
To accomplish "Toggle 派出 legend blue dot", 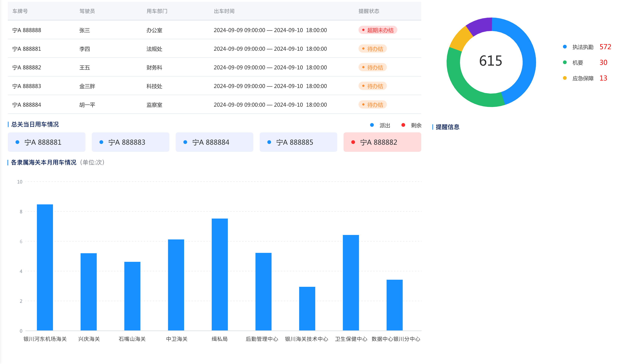I will tap(372, 125).
